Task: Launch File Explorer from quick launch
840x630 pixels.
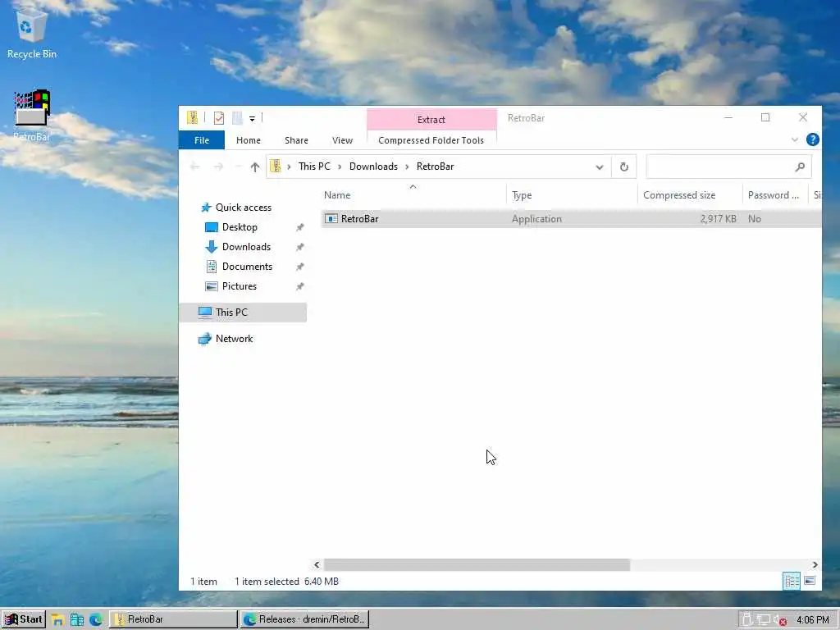Action: pyautogui.click(x=57, y=620)
